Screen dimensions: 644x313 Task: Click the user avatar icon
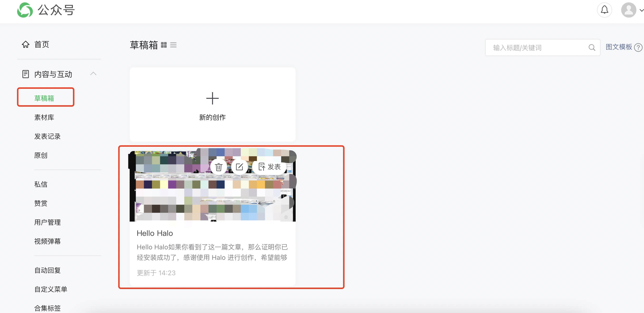629,10
